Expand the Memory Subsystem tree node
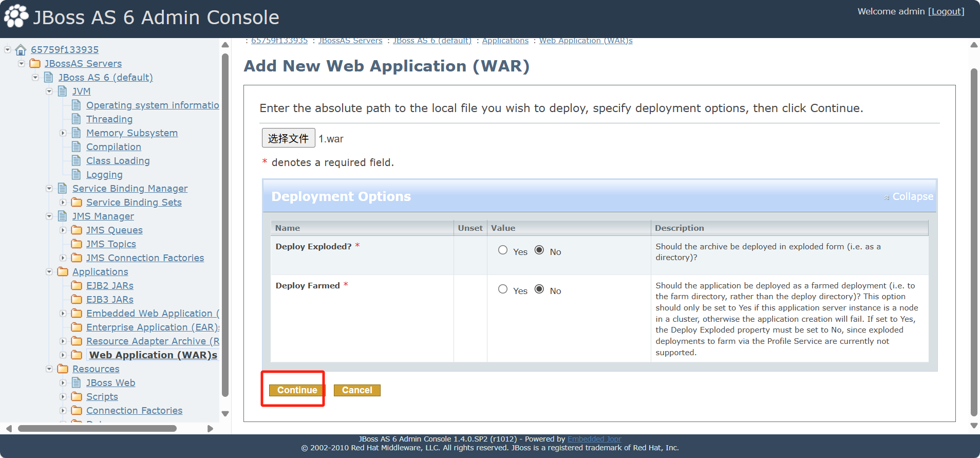The height and width of the screenshot is (458, 980). [63, 133]
